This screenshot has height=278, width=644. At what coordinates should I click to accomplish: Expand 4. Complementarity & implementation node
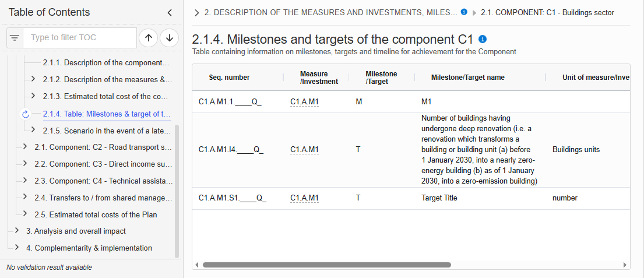pyautogui.click(x=17, y=248)
